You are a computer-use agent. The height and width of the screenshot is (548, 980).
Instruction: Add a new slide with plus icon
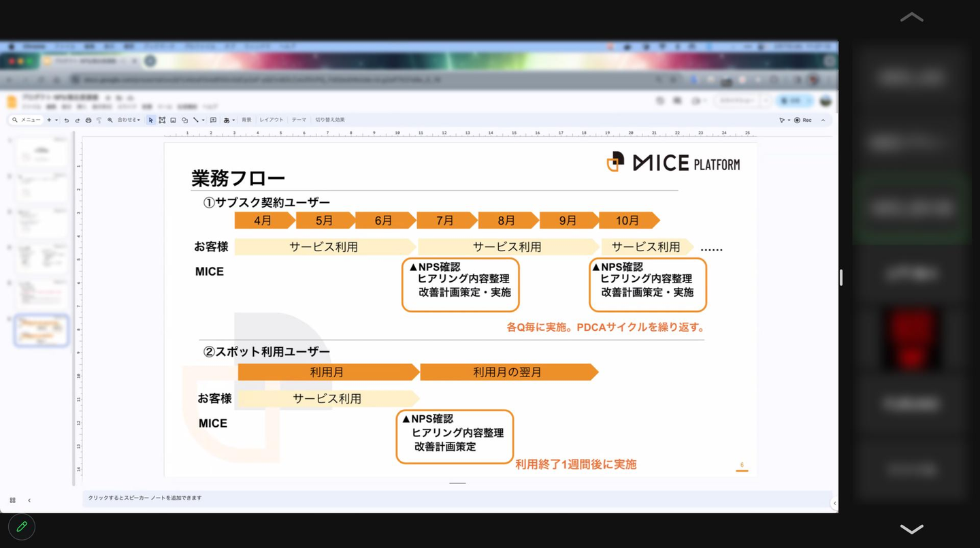click(48, 120)
